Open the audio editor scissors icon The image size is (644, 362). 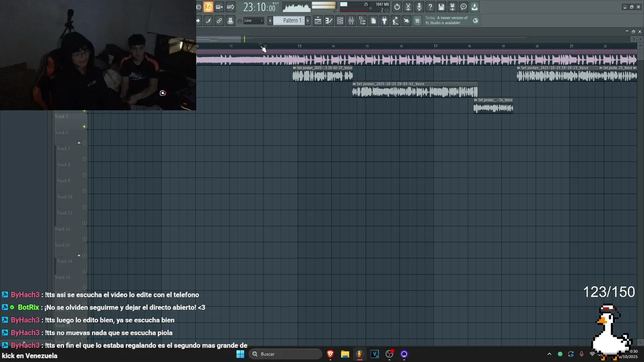[408, 7]
